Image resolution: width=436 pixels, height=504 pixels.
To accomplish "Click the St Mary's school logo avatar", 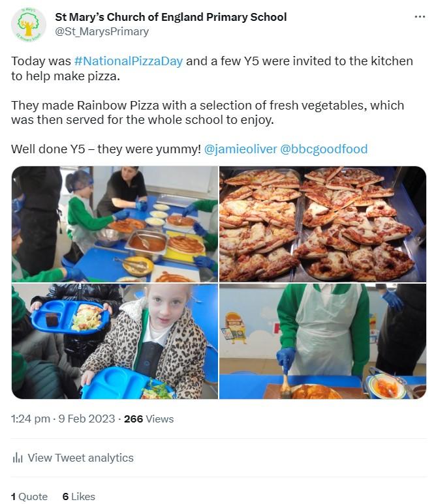I will [x=29, y=24].
